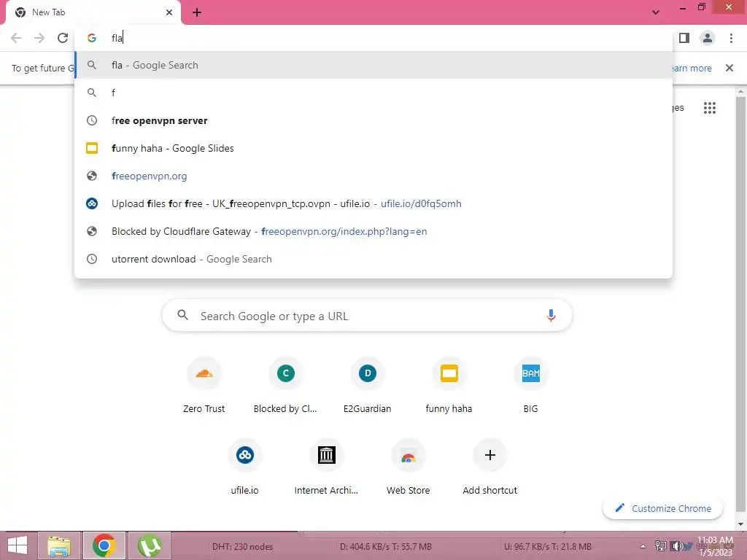Open a new tab with plus button

197,12
